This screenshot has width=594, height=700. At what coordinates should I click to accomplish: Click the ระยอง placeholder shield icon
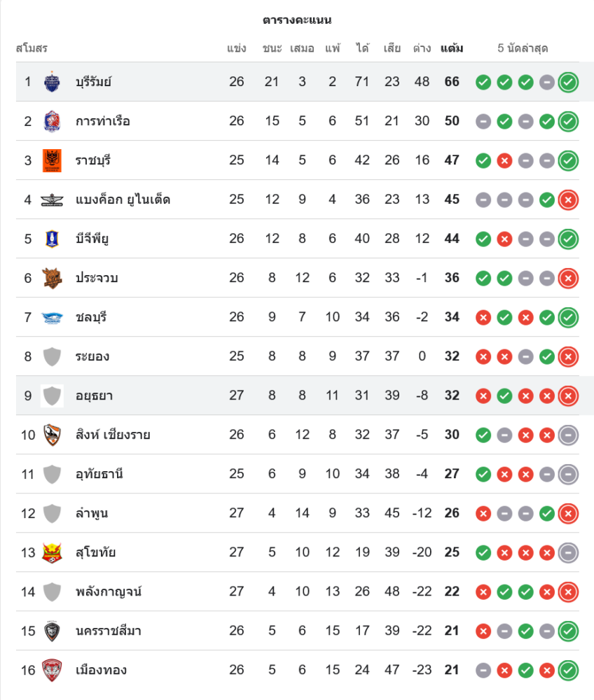coord(52,356)
